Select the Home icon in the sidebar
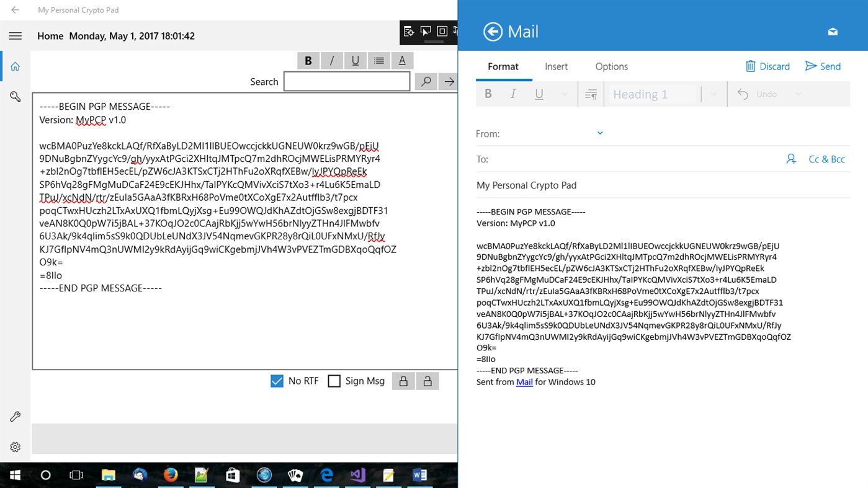The image size is (868, 488). click(x=15, y=66)
